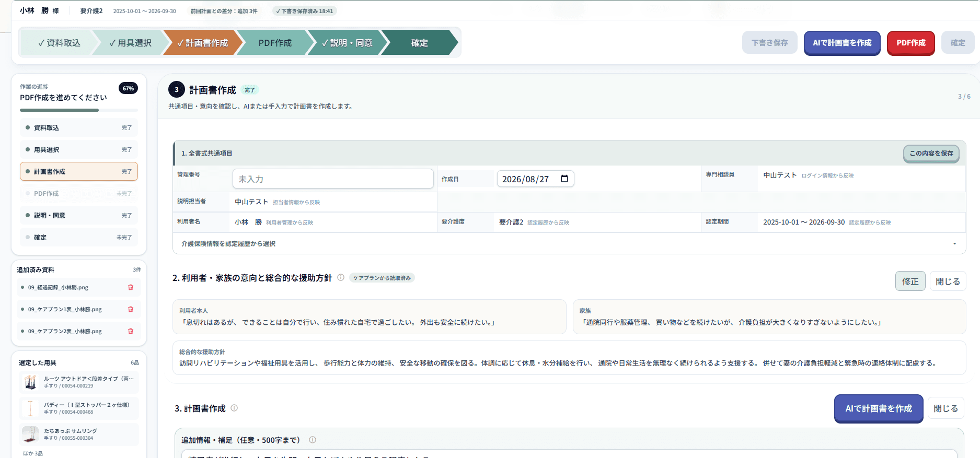Delete the 09_ケアプラン1表_小林勝.png file
The image size is (980, 458).
(131, 309)
